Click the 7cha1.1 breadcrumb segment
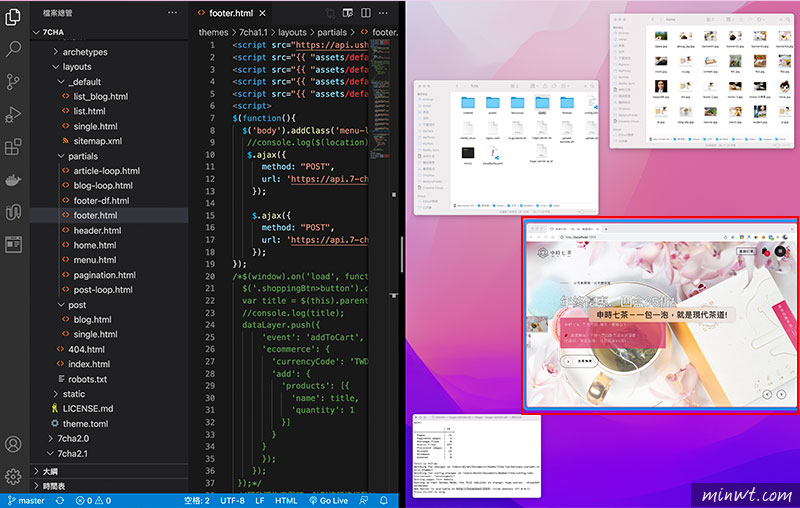 (x=253, y=32)
